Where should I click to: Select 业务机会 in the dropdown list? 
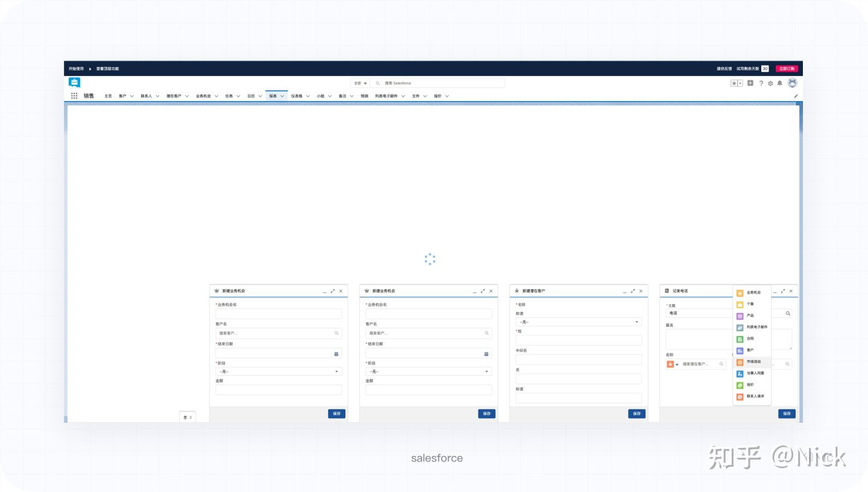(x=752, y=293)
